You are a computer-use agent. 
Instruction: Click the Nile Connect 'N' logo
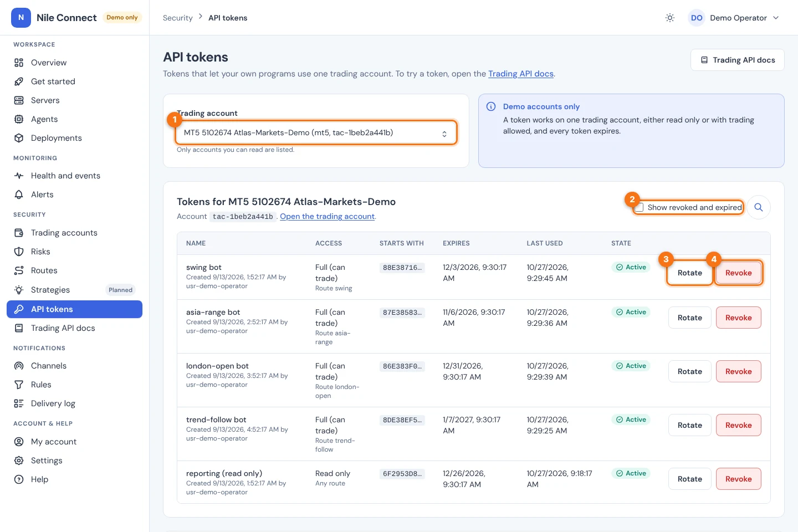point(21,18)
